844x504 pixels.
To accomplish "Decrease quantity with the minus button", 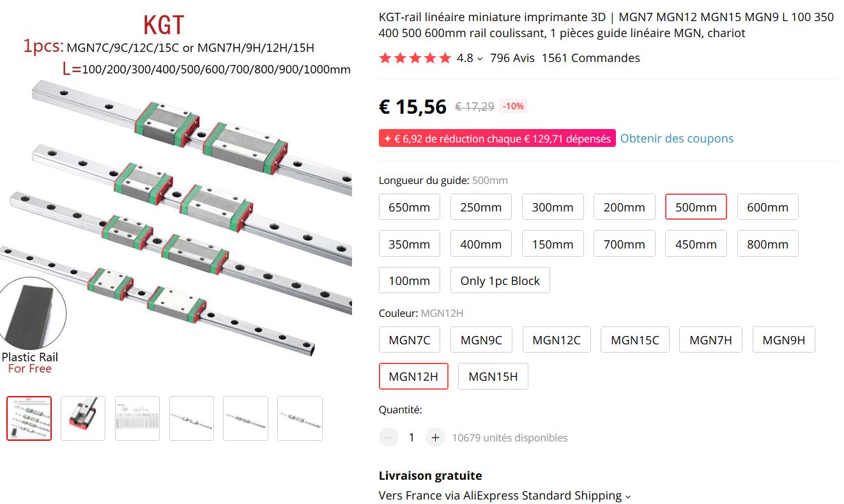I will coord(388,438).
